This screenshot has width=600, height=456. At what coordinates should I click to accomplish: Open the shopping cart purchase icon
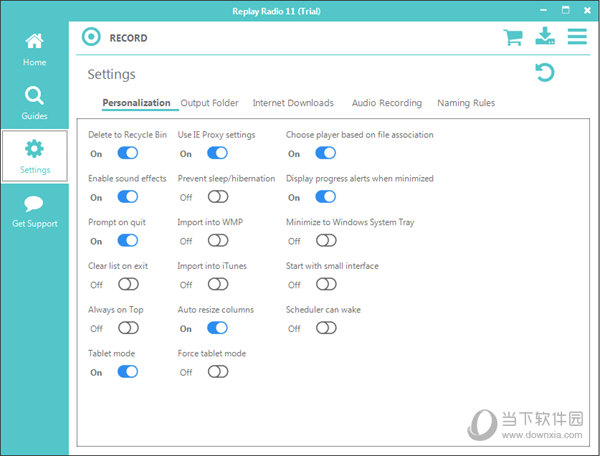point(513,37)
